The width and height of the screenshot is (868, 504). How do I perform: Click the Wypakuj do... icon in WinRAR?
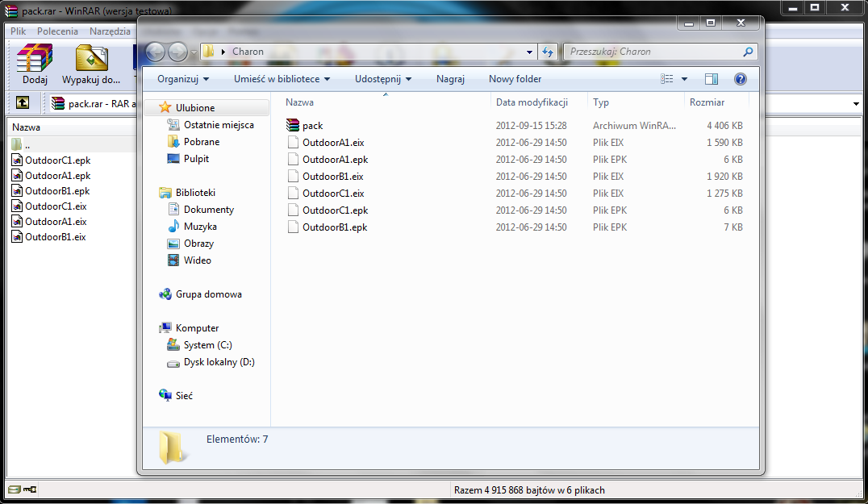(91, 65)
